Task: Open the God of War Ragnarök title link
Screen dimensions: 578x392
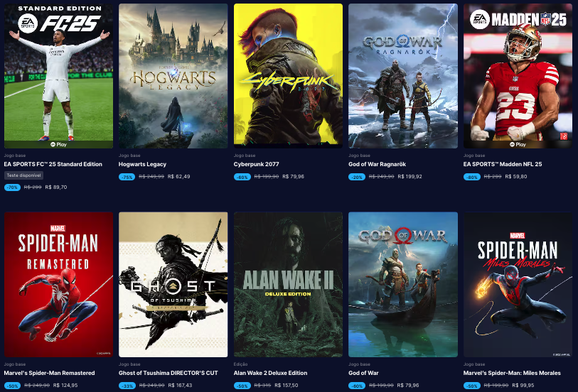Action: [377, 164]
